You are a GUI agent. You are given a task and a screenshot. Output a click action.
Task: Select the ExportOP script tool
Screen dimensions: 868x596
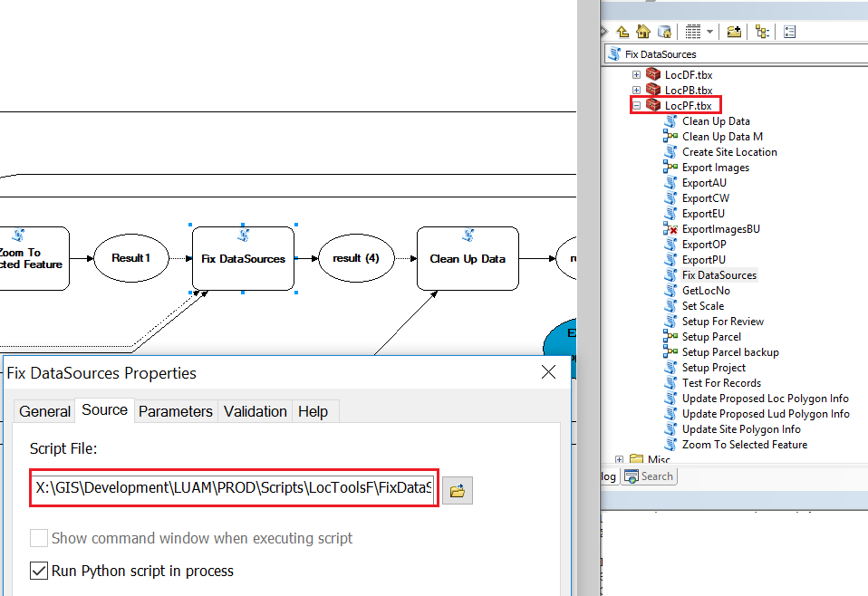coord(704,245)
